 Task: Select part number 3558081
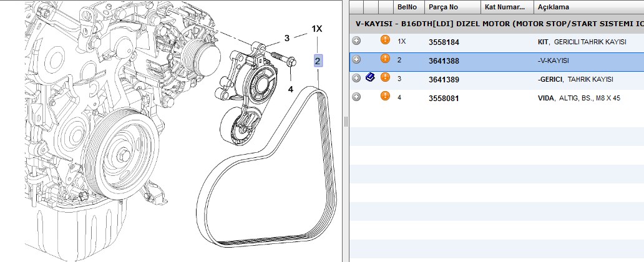pos(444,99)
